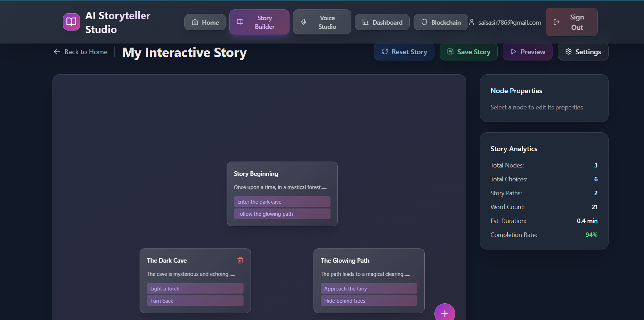This screenshot has width=644, height=320.
Task: Open the Voice Studio tab
Action: click(x=322, y=22)
